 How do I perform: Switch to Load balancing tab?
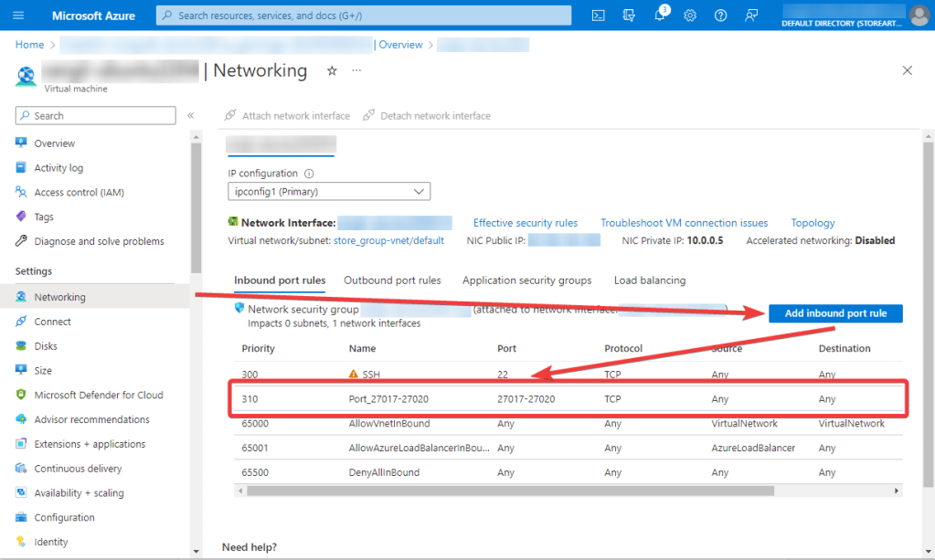(649, 280)
